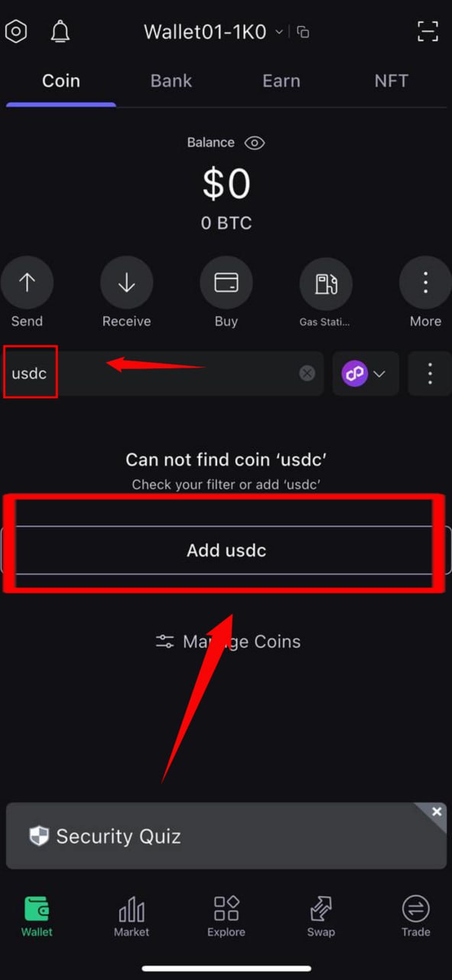Open the Gas Station icon
This screenshot has width=452, height=980.
coord(326,283)
